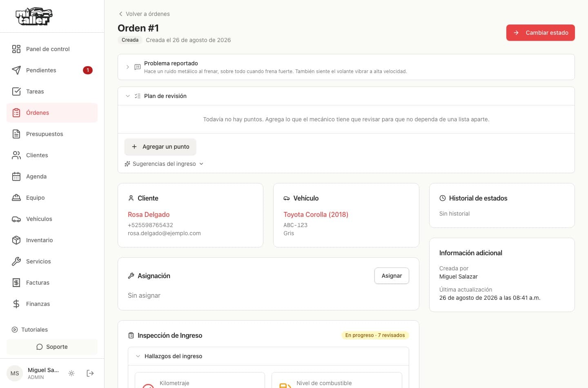Image resolution: width=588 pixels, height=388 pixels.
Task: Click the Presupuestos document icon
Action: point(16,134)
